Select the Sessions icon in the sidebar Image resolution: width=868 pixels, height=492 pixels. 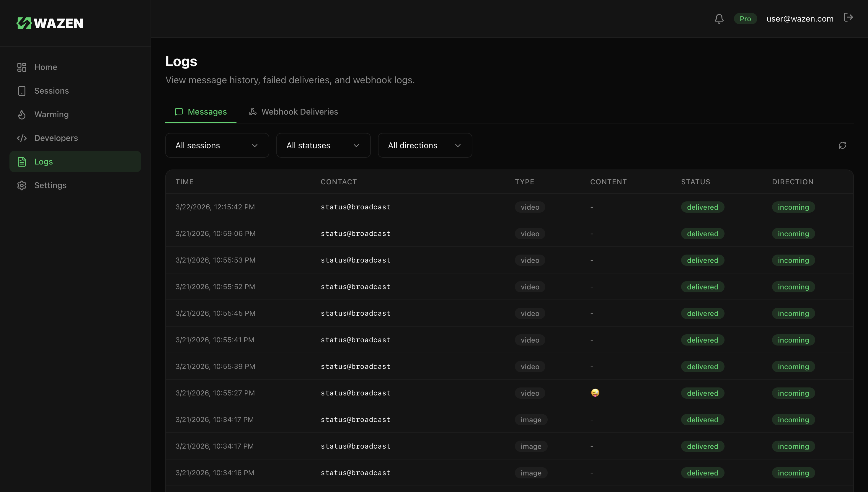click(22, 91)
